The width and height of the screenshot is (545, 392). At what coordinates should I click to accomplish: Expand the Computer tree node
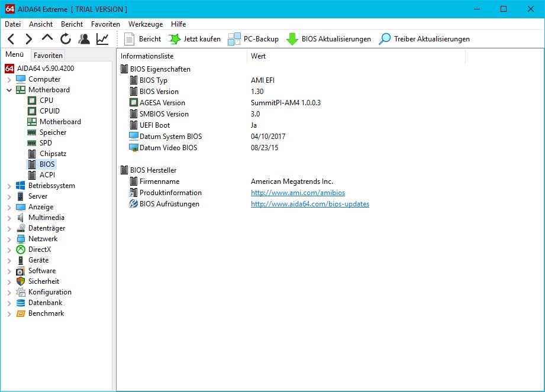click(x=9, y=80)
